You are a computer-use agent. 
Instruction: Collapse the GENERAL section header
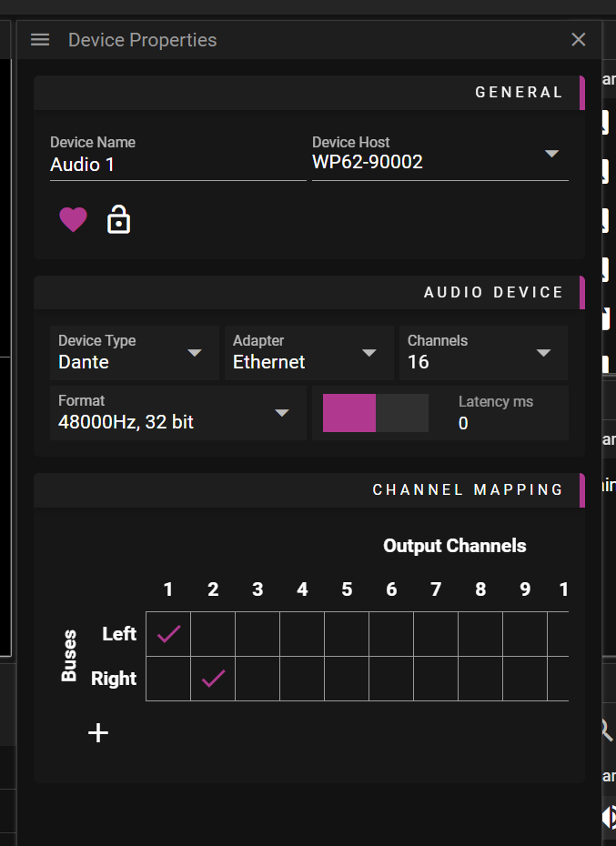coord(309,93)
